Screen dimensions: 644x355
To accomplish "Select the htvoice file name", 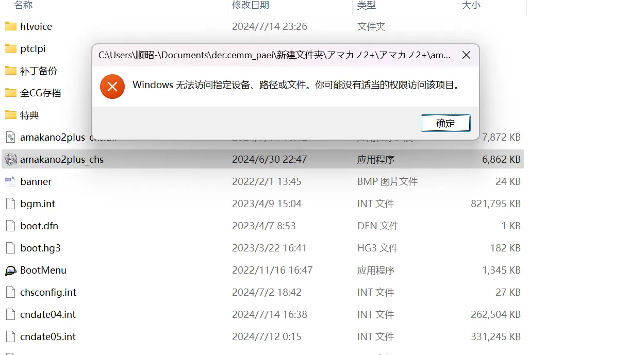I will [36, 26].
